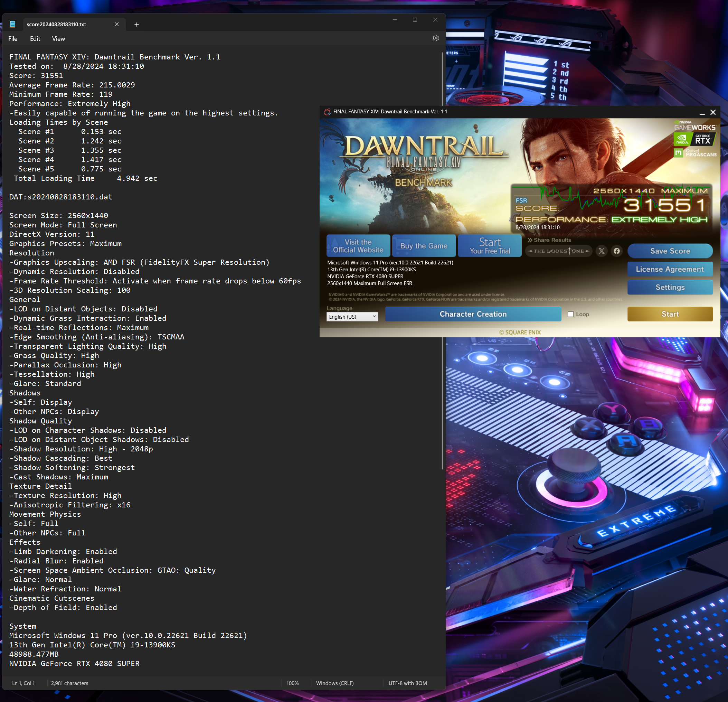This screenshot has width=728, height=702.
Task: Launch Character Creation
Action: (473, 314)
